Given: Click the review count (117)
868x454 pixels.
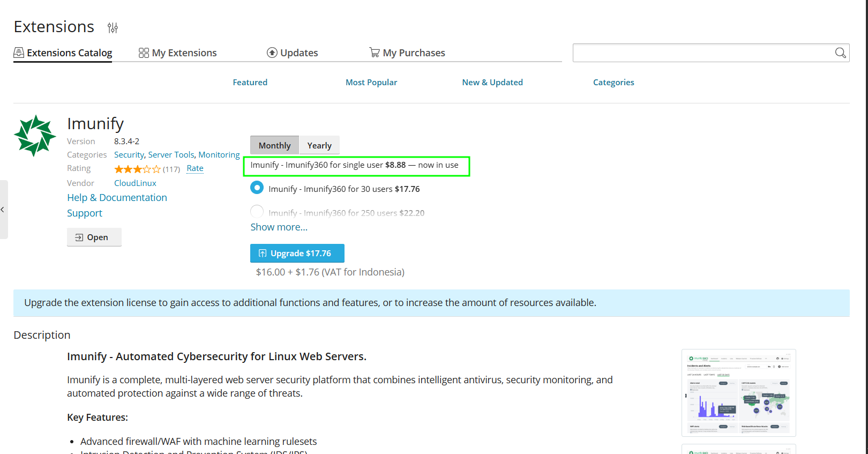Looking at the screenshot, I should point(171,169).
